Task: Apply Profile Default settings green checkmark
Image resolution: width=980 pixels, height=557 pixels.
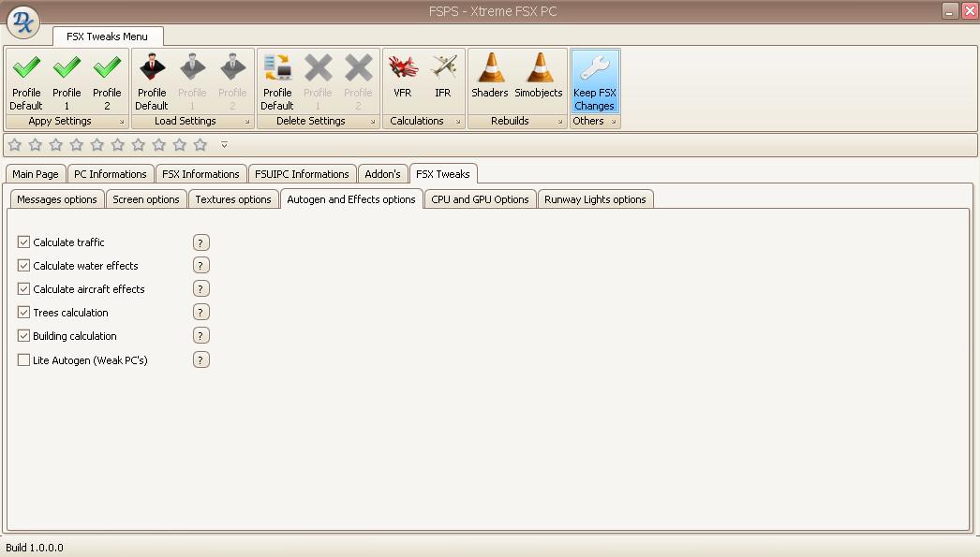Action: 26,67
